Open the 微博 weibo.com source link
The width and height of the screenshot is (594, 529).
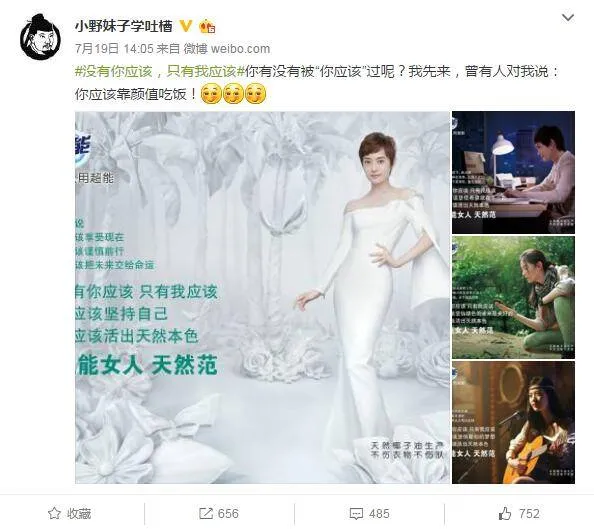tap(227, 49)
